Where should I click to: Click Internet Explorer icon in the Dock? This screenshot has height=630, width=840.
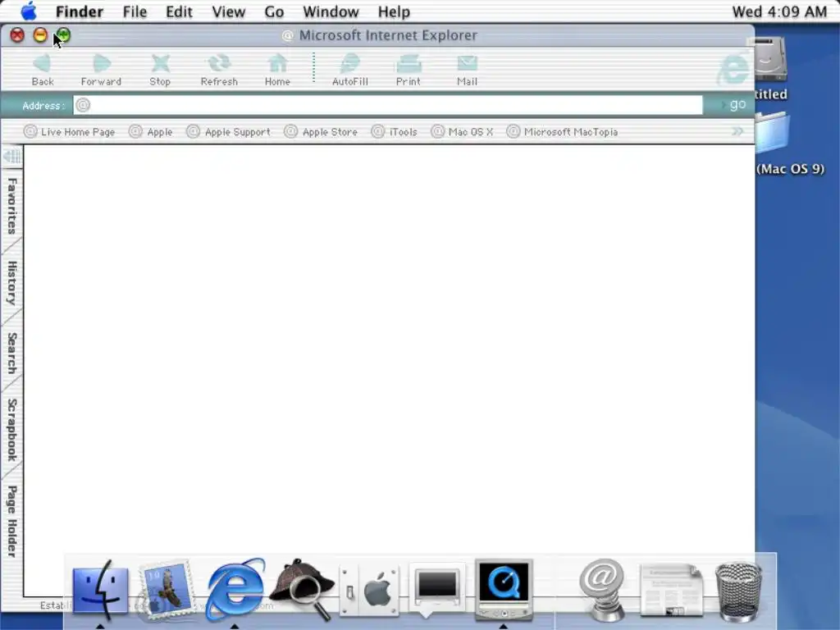(x=235, y=589)
